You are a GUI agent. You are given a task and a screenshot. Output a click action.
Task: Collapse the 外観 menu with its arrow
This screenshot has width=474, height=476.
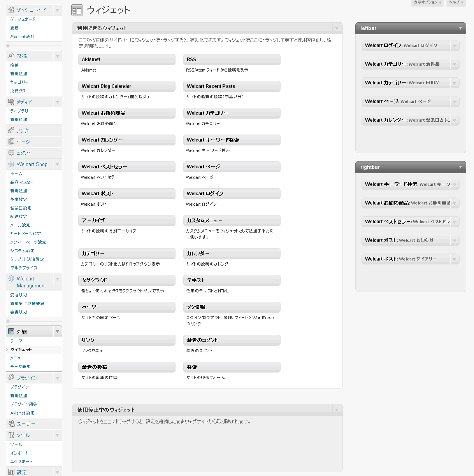point(58,332)
